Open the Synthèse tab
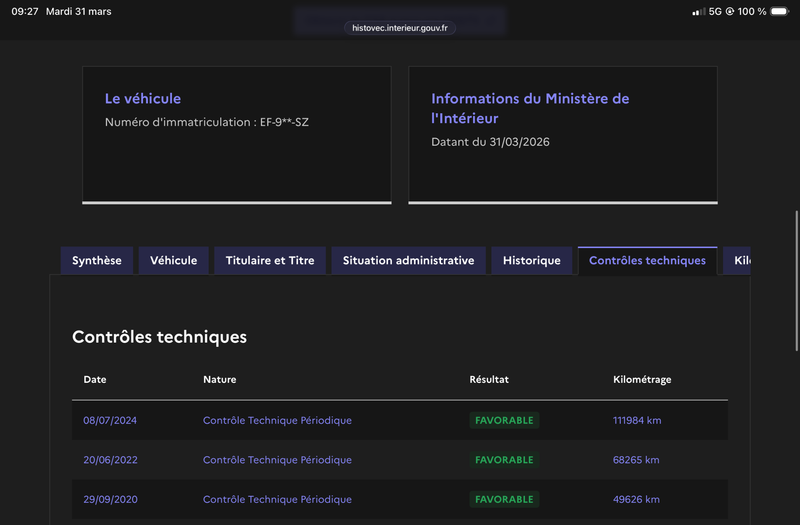Screen dimensions: 800x525 [x=97, y=261]
